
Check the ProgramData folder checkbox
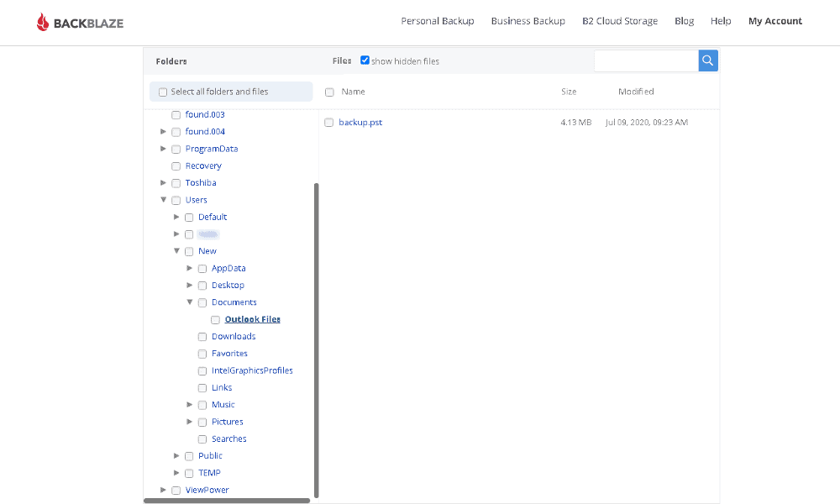point(176,149)
